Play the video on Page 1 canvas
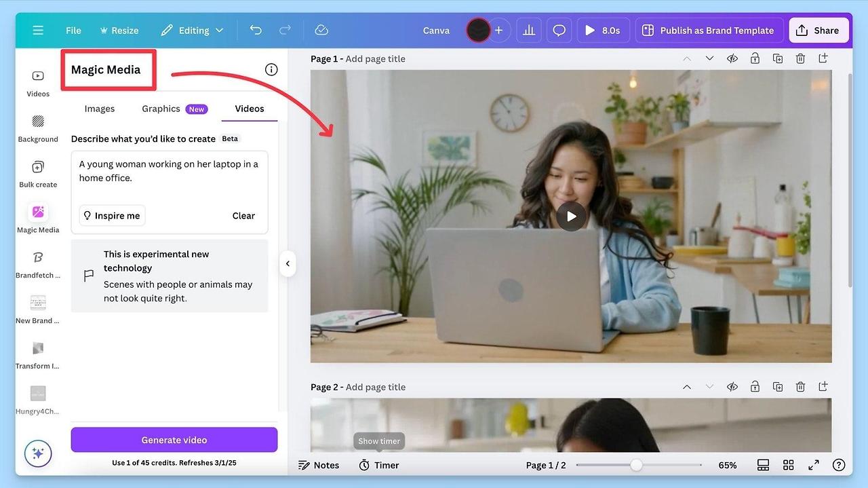 571,217
